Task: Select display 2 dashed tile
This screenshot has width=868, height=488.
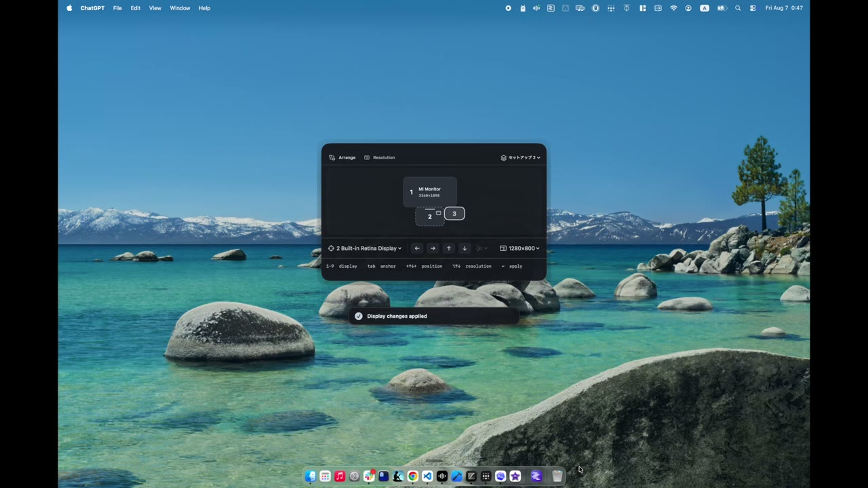Action: coord(429,217)
